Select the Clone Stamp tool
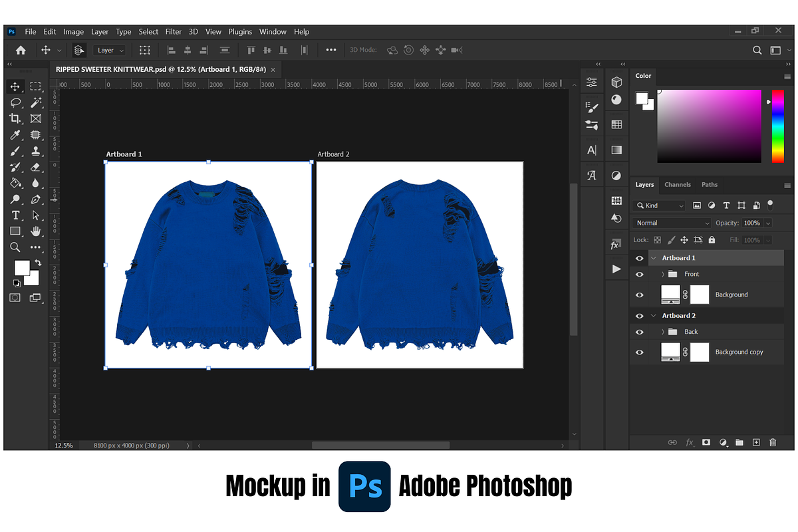This screenshot has width=798, height=532. (x=35, y=151)
